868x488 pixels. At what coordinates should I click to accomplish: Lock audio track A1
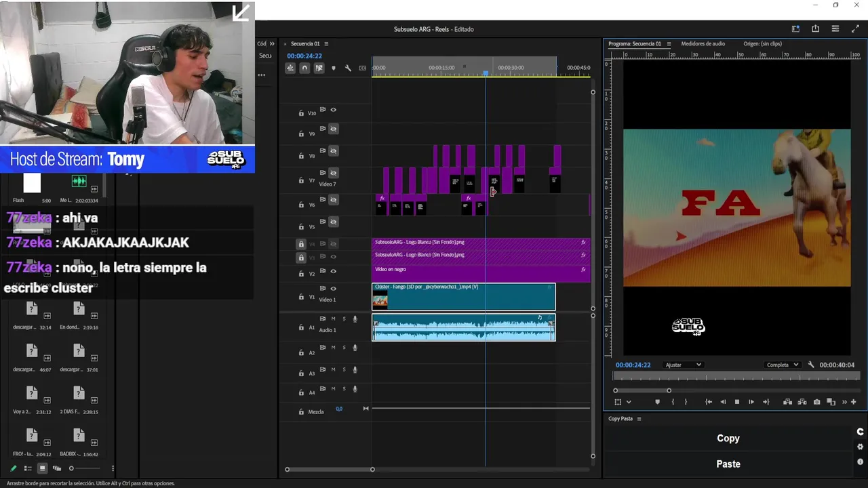301,327
